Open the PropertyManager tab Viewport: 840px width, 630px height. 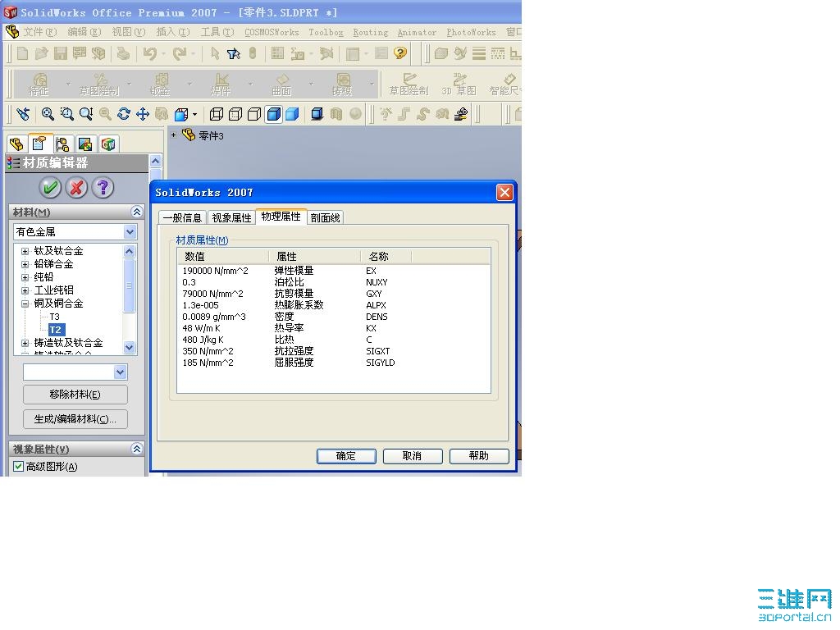tap(39, 143)
